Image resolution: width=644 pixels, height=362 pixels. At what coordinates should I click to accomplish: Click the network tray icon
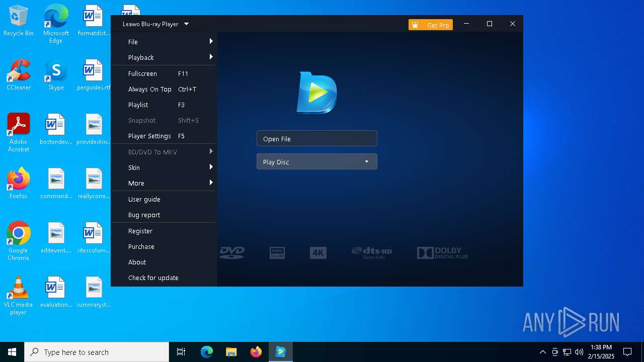[x=567, y=352]
